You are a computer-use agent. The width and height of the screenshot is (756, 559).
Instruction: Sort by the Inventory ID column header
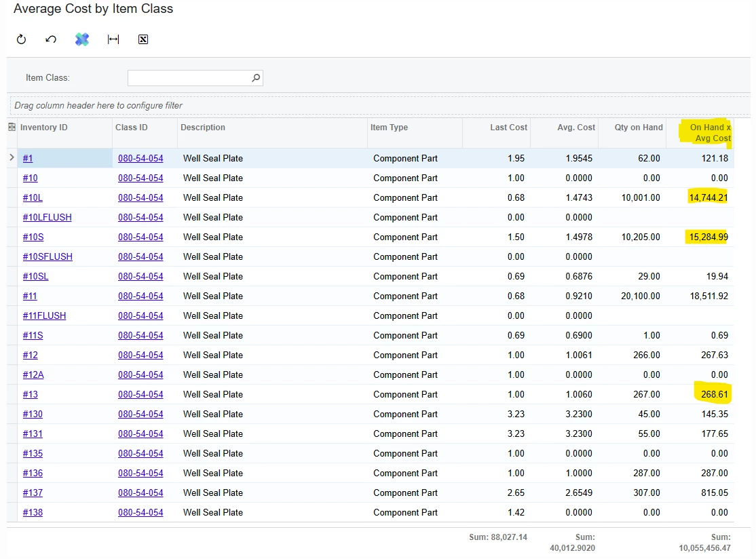pos(44,128)
